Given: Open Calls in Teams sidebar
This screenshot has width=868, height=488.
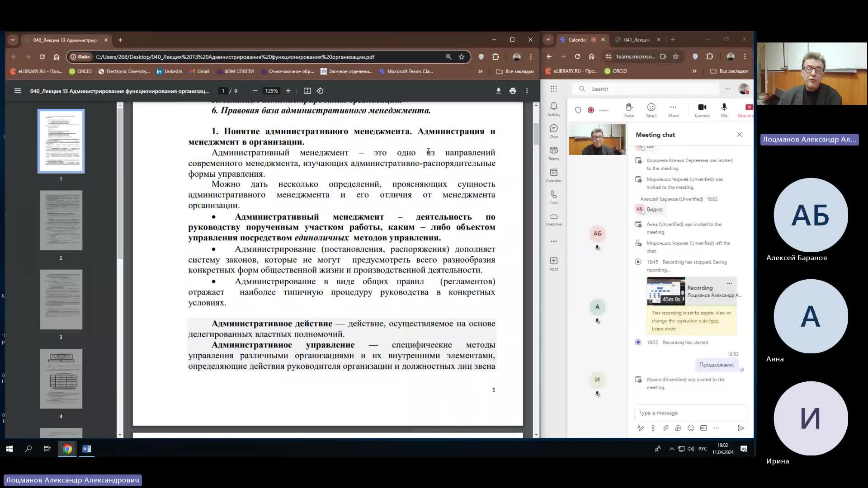Looking at the screenshot, I should (554, 197).
